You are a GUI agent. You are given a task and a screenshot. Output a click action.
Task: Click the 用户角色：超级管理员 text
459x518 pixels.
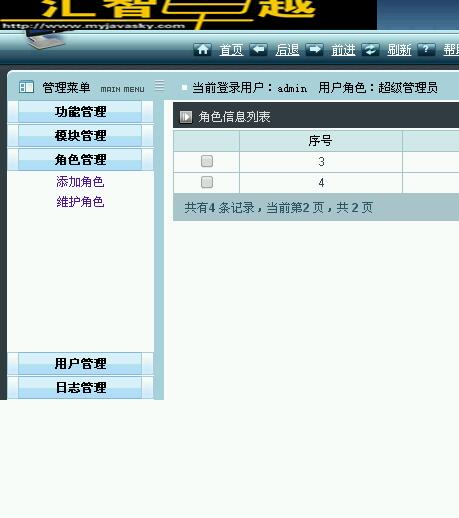tap(378, 88)
